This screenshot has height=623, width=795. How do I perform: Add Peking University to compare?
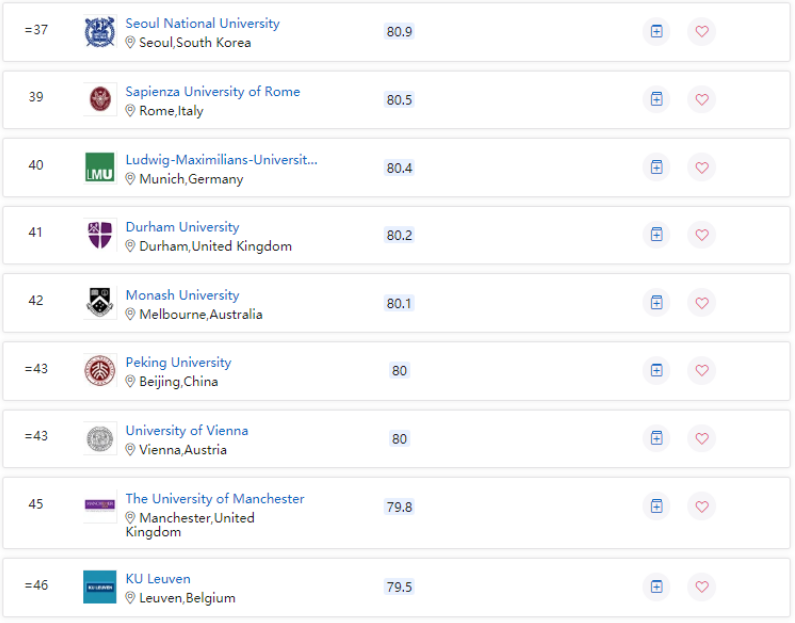(656, 371)
